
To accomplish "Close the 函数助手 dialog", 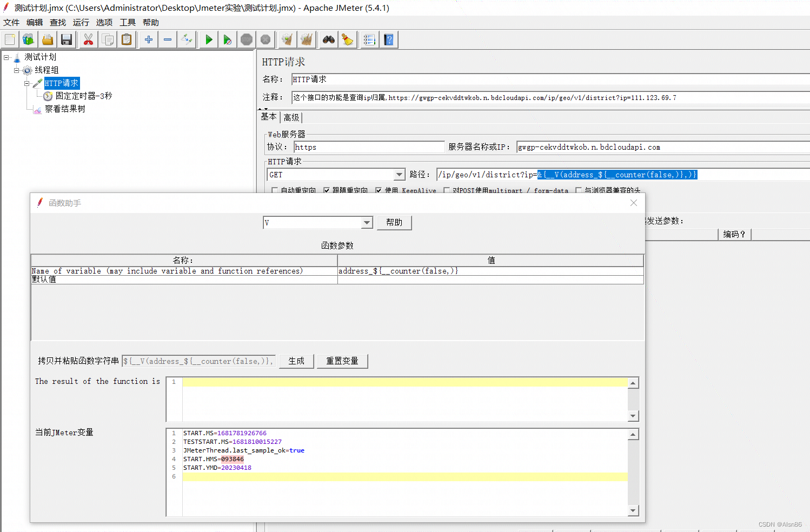I will pos(634,203).
